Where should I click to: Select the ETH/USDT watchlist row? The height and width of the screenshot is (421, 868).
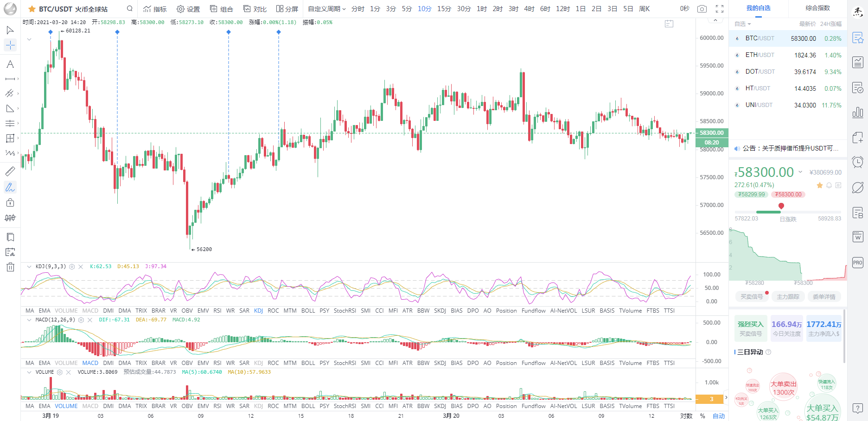(x=788, y=55)
